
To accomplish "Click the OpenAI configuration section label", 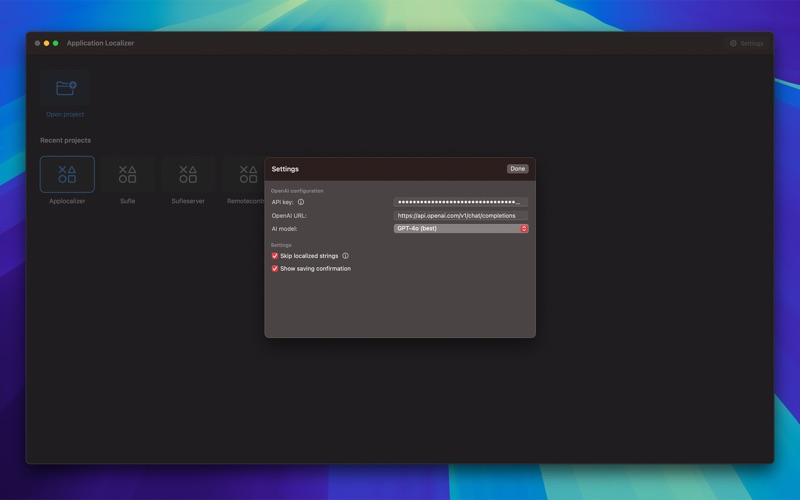I will pyautogui.click(x=297, y=191).
